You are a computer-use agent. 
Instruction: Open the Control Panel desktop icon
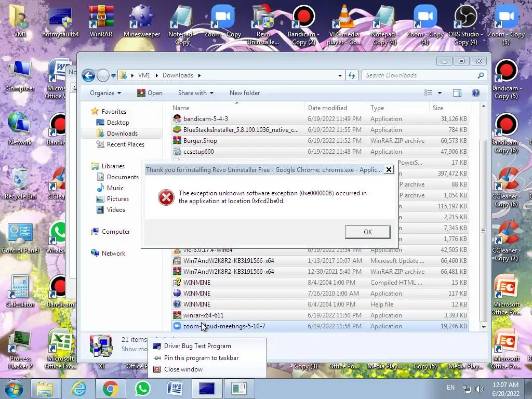(20, 237)
